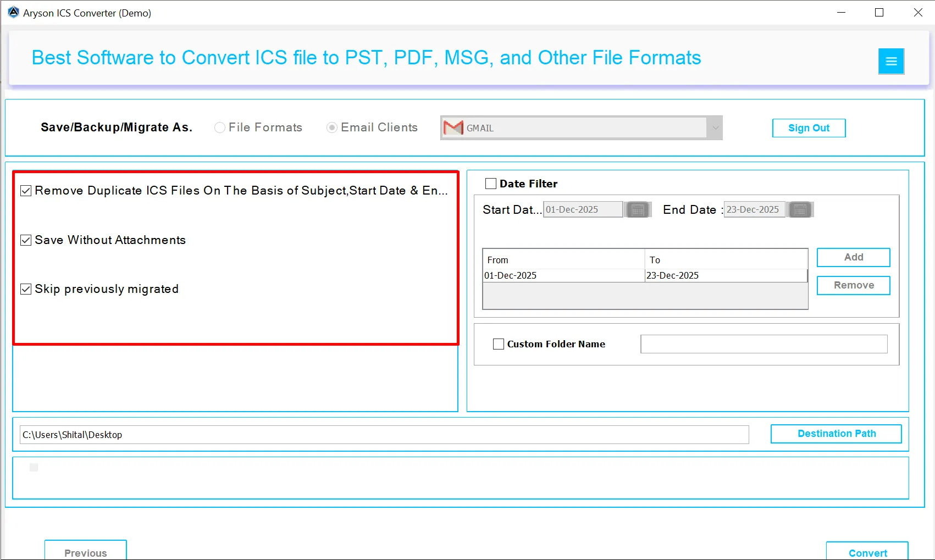Click the Destination Path button
This screenshot has width=935, height=560.
point(836,434)
